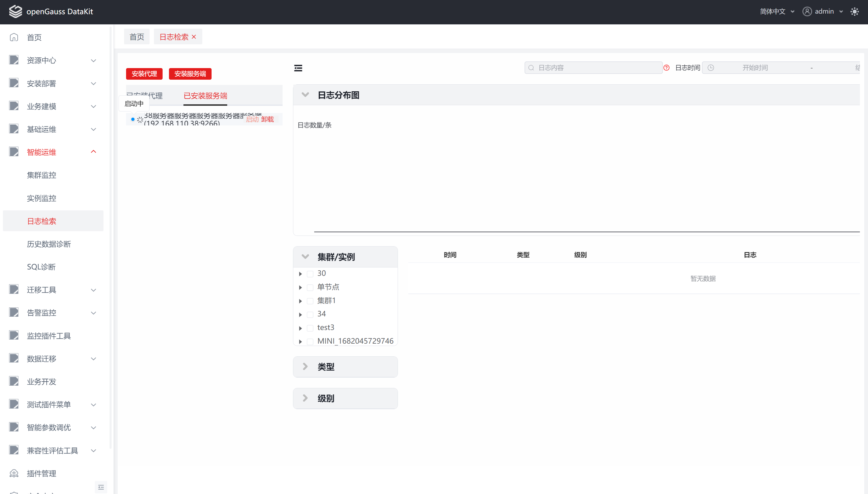
Task: Click the openGauss DataKit logo icon
Action: coord(15,11)
